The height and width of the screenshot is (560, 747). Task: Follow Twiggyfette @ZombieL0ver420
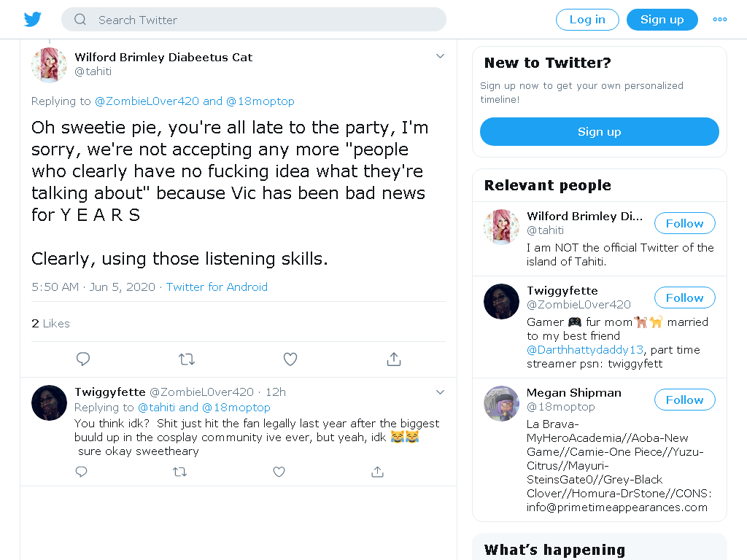(x=684, y=297)
